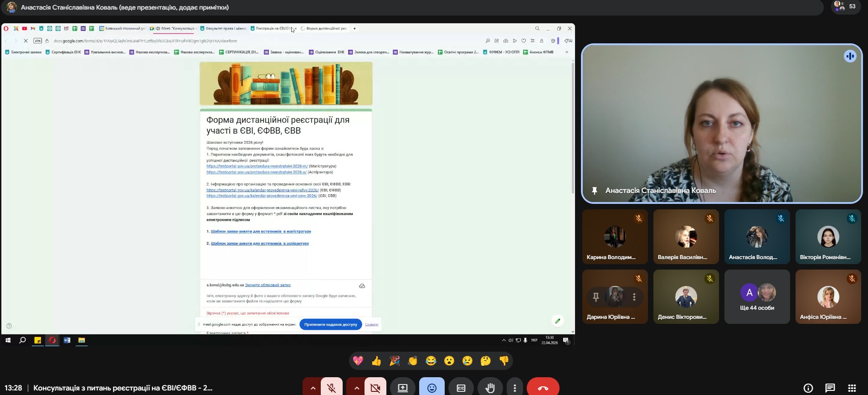Send the sparkling heart reaction

point(358,361)
